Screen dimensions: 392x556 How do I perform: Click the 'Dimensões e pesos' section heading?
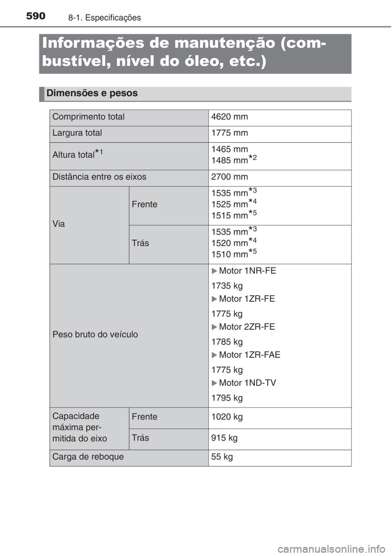92,93
